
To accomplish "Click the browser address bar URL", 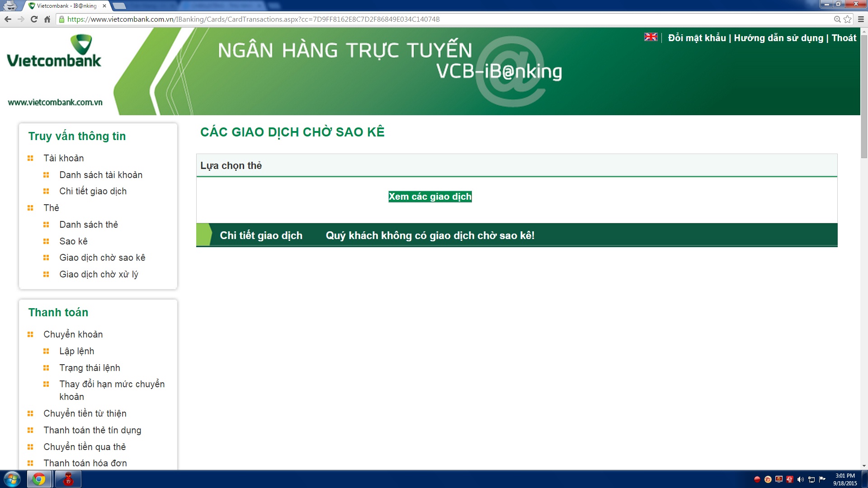I will (253, 19).
